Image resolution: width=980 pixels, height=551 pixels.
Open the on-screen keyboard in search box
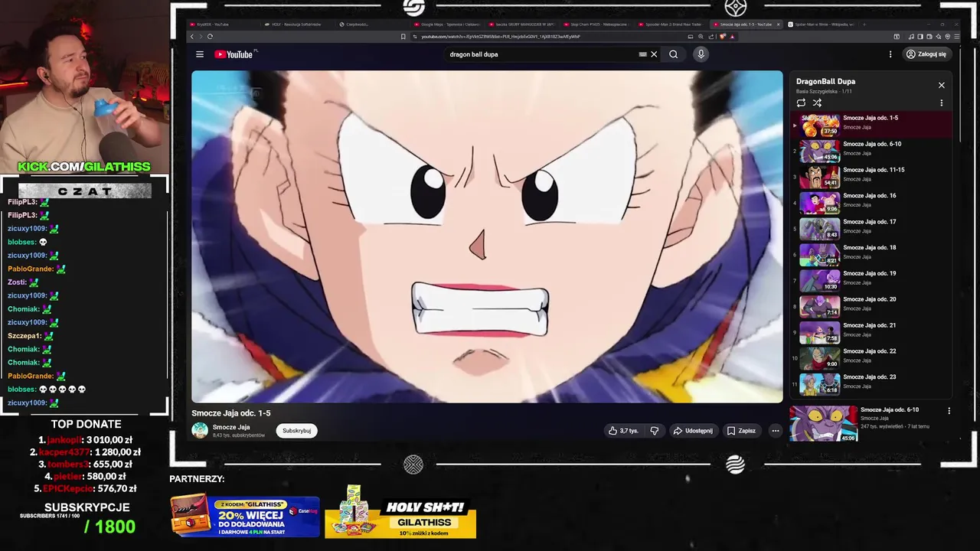pyautogui.click(x=642, y=54)
